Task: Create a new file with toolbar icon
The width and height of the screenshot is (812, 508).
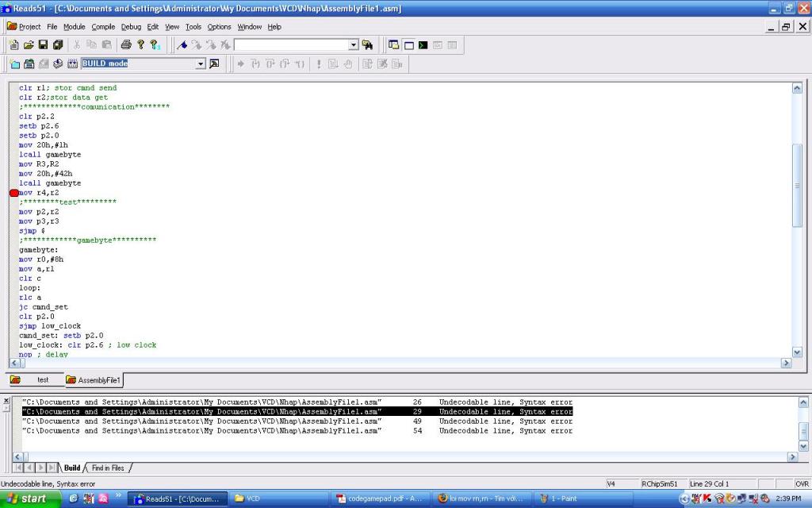Action: pos(14,45)
